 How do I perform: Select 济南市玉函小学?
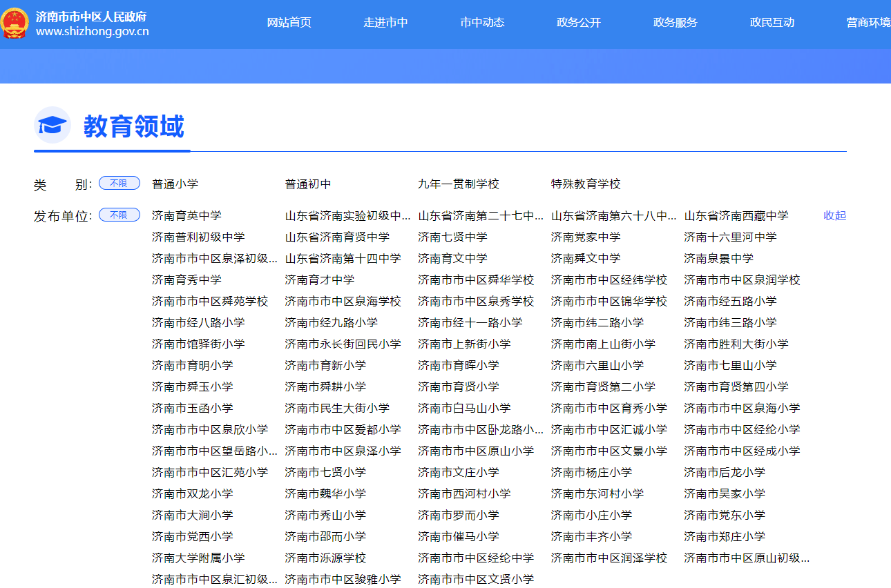(193, 408)
